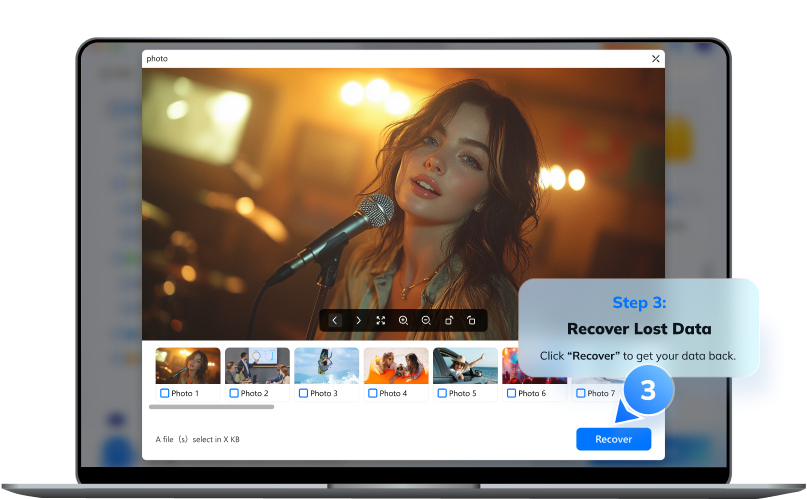Select the Photo 5 car thumbnail
The height and width of the screenshot is (499, 807).
pyautogui.click(x=465, y=366)
